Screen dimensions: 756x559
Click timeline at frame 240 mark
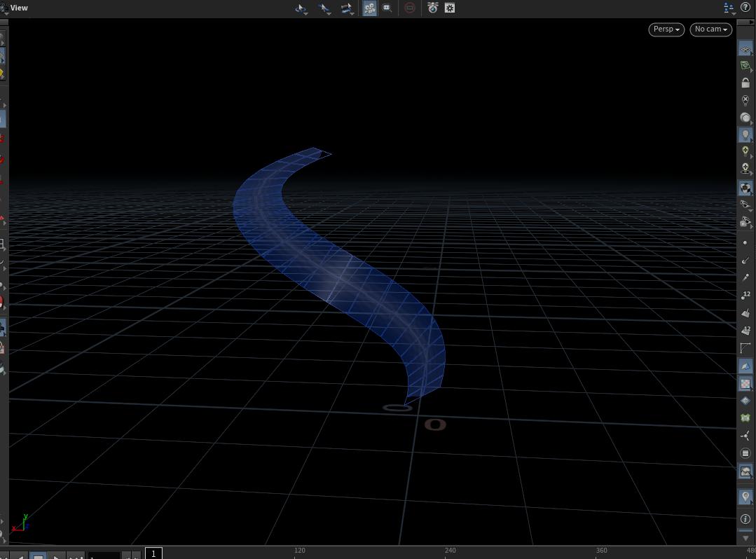450,551
